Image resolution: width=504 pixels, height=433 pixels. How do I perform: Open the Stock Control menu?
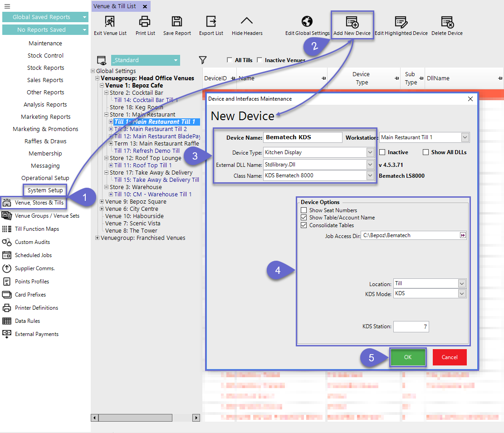[45, 56]
